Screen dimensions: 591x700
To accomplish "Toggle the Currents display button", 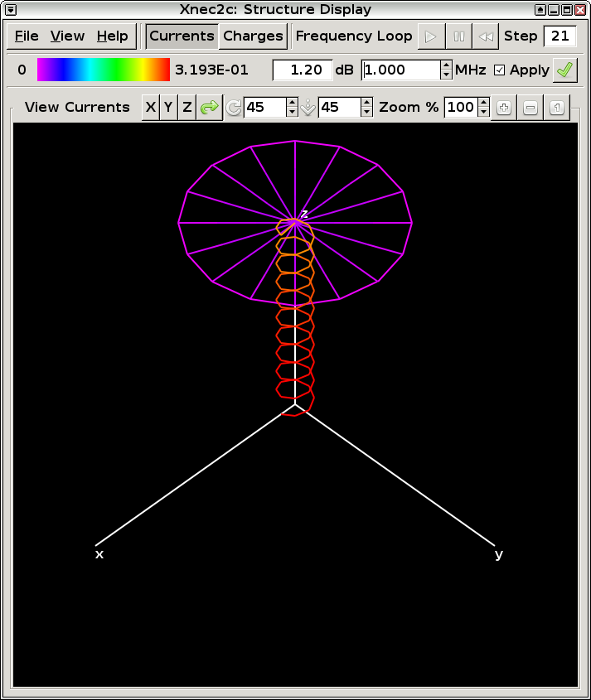I will pyautogui.click(x=182, y=36).
